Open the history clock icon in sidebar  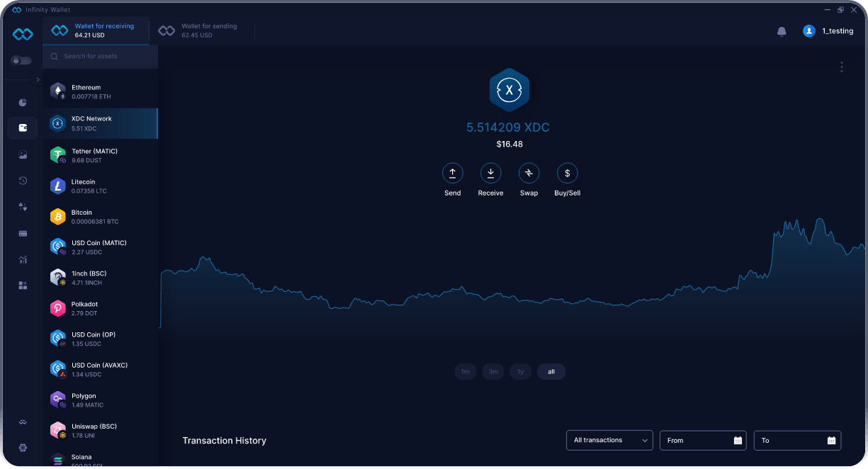click(x=23, y=181)
